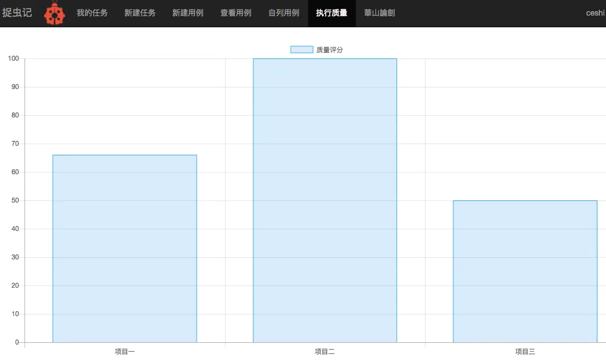Click the 项目三 bar in chart
Viewport: 606px width, 364px height.
click(525, 272)
